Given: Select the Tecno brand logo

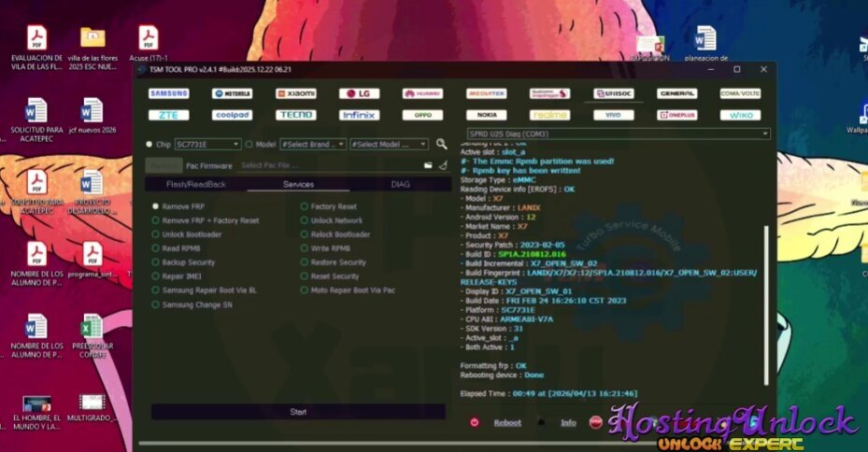Looking at the screenshot, I should point(296,115).
